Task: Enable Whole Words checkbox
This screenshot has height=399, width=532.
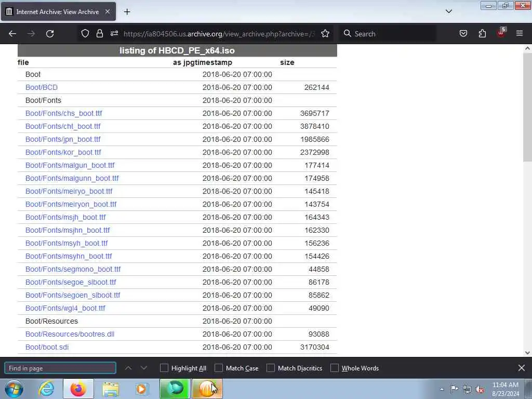Action: tap(335, 368)
